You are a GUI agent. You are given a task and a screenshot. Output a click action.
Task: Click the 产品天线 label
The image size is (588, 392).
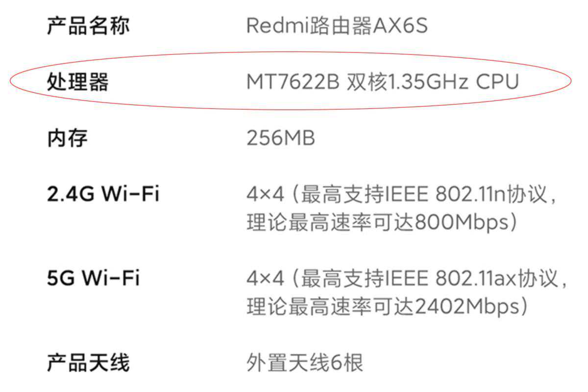click(x=88, y=364)
